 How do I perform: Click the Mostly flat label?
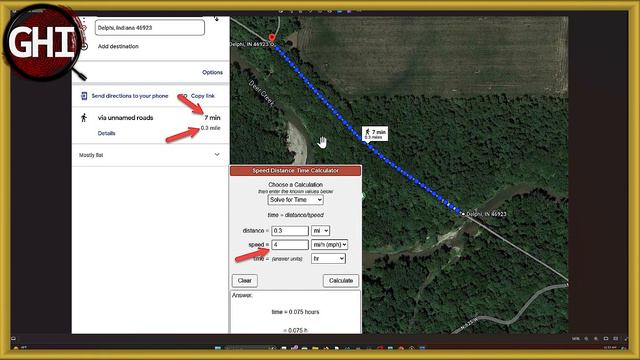pos(91,155)
